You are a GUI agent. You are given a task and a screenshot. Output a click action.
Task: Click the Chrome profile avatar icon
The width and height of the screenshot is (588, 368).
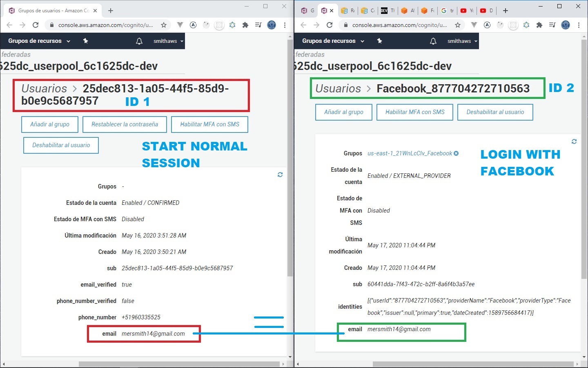coord(272,25)
